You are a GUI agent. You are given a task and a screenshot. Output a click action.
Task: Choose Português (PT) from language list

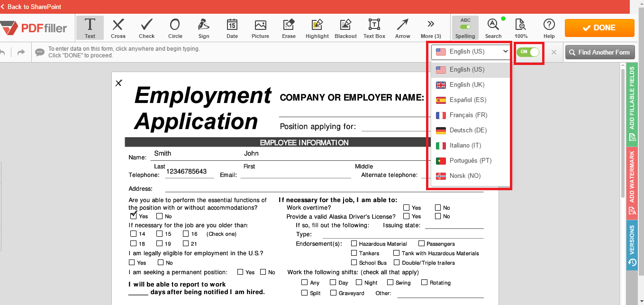pyautogui.click(x=471, y=160)
